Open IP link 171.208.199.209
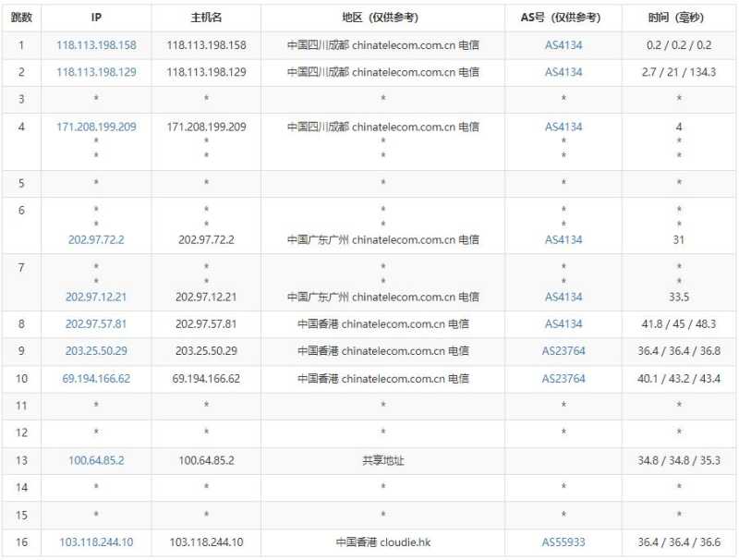This screenshot has width=739, height=560. [96, 127]
